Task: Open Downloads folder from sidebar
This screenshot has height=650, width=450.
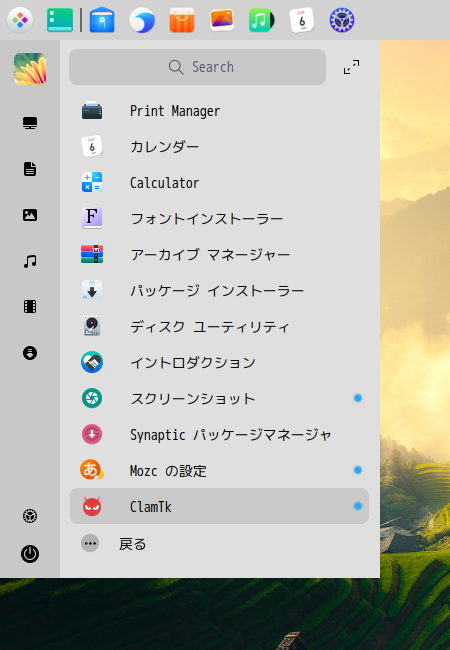Action: coord(30,353)
